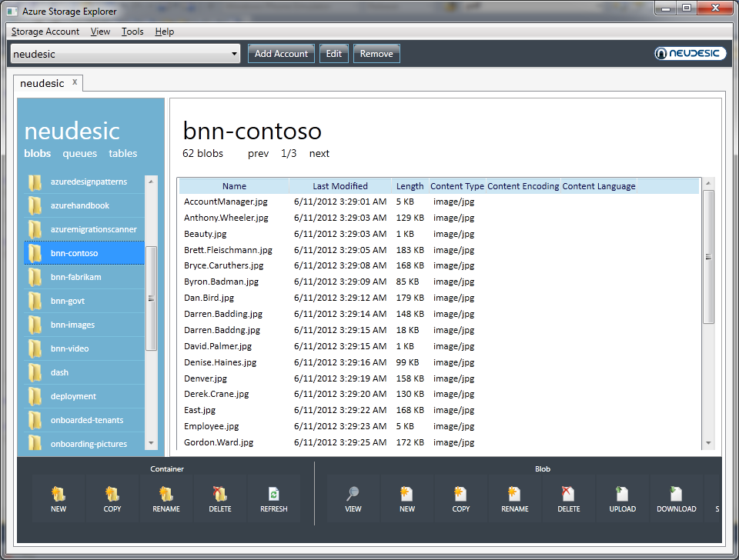Screen dimensions: 739x560
Task: Click the Copy container icon
Action: [112, 495]
